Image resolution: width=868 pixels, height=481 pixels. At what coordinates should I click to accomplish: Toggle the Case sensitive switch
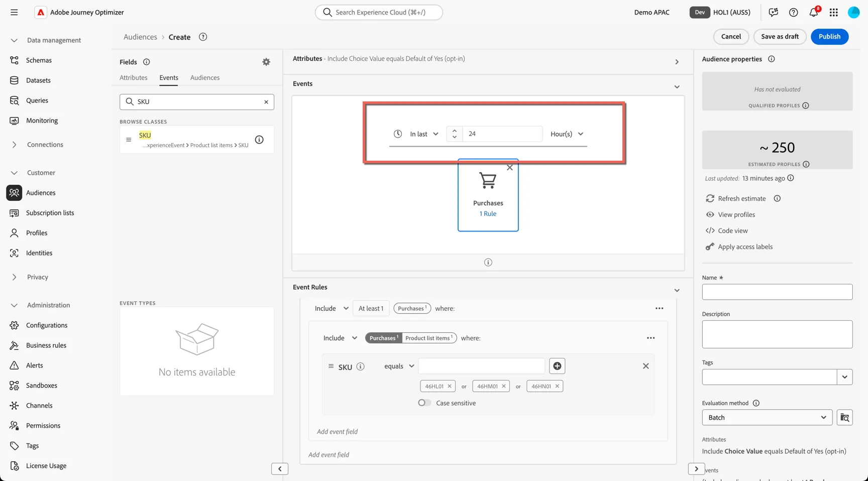click(424, 403)
